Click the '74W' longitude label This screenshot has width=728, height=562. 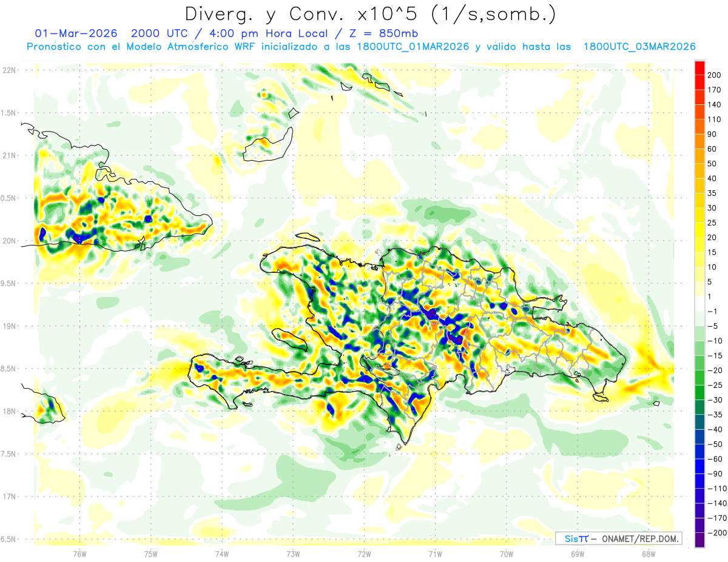222,554
